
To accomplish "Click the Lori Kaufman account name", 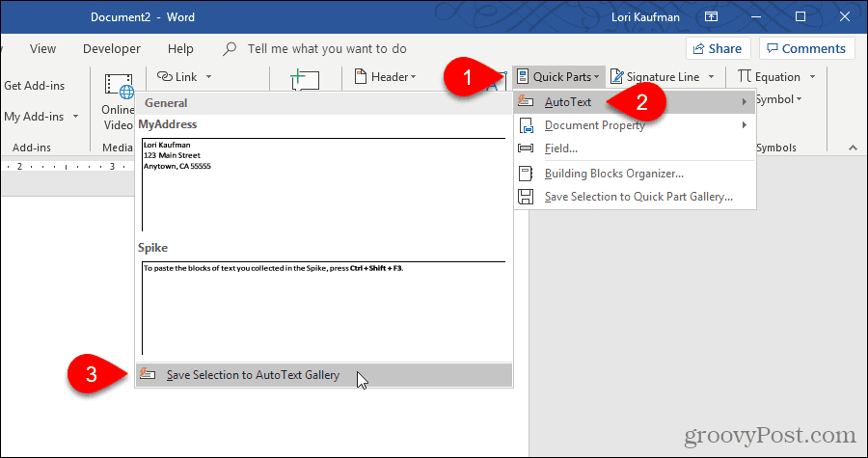I will point(645,17).
